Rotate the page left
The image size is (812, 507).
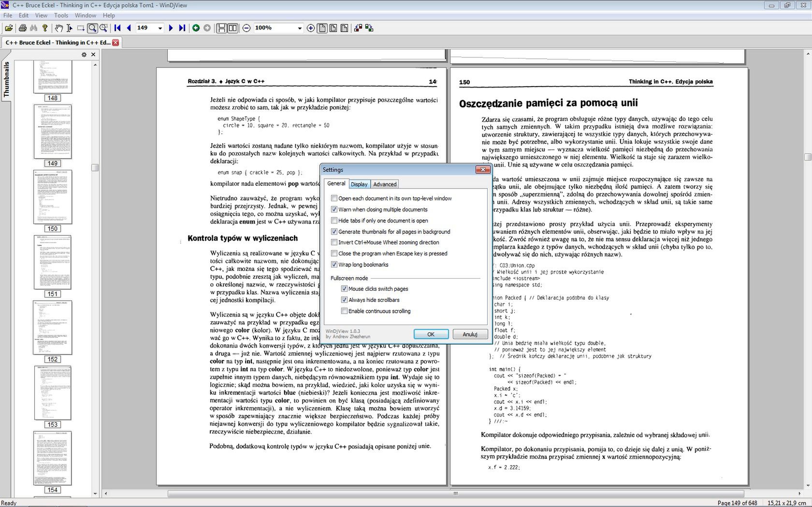point(358,28)
